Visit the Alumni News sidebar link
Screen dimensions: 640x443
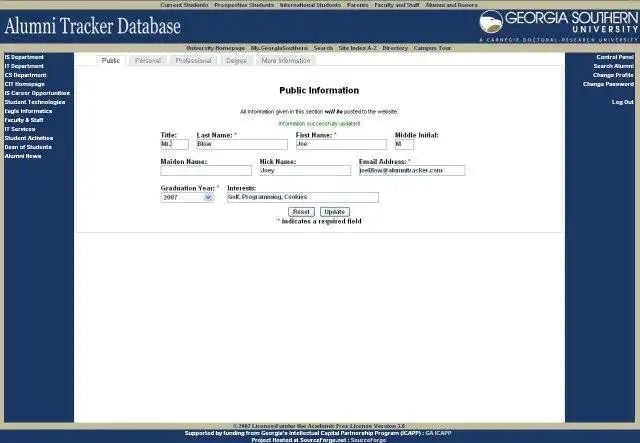coord(23,156)
